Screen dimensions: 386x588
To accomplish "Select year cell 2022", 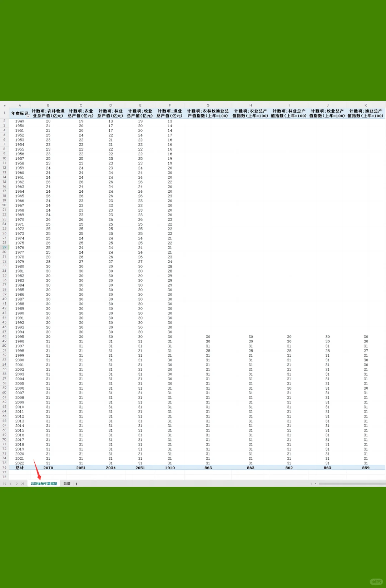I will [20, 463].
